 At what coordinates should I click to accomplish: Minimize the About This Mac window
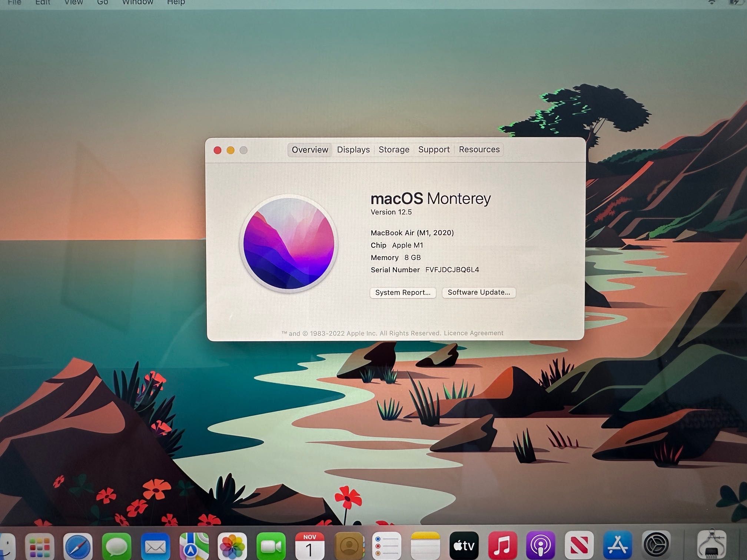pos(230,150)
